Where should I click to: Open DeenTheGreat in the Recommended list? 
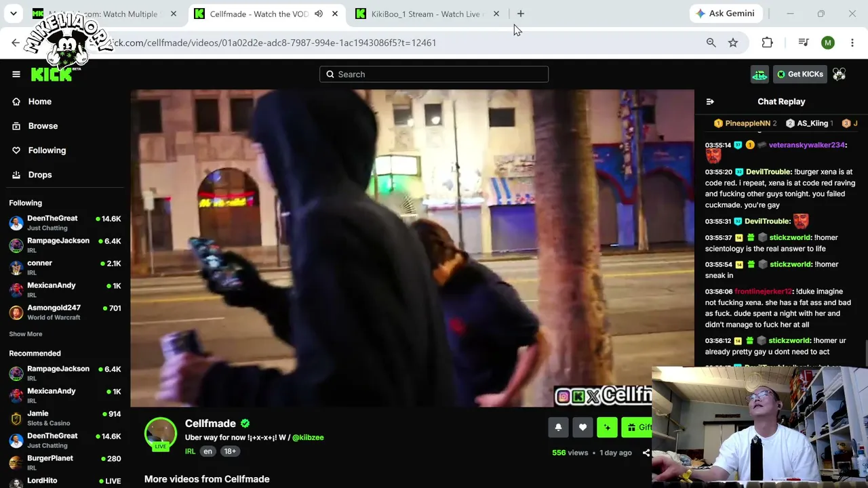[65, 440]
